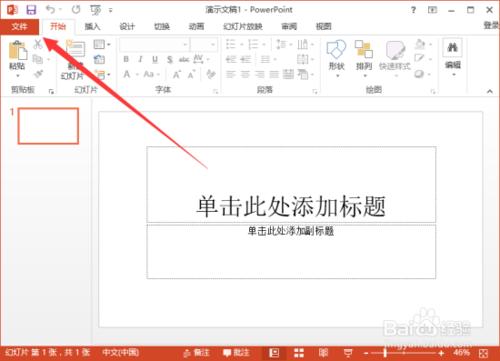Click the font name combo box
The width and height of the screenshot is (500, 361).
(x=154, y=44)
